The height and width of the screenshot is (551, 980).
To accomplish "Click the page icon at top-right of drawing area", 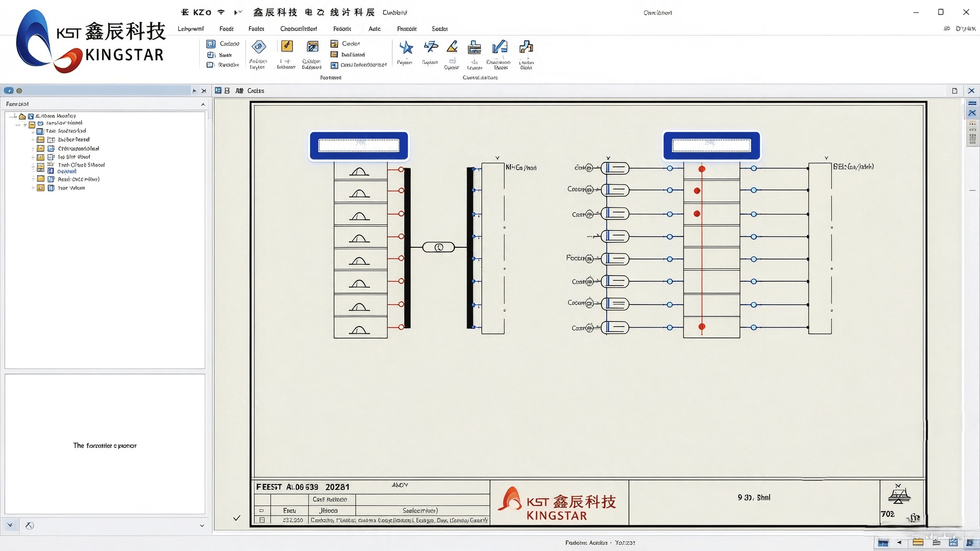I will click(x=955, y=91).
